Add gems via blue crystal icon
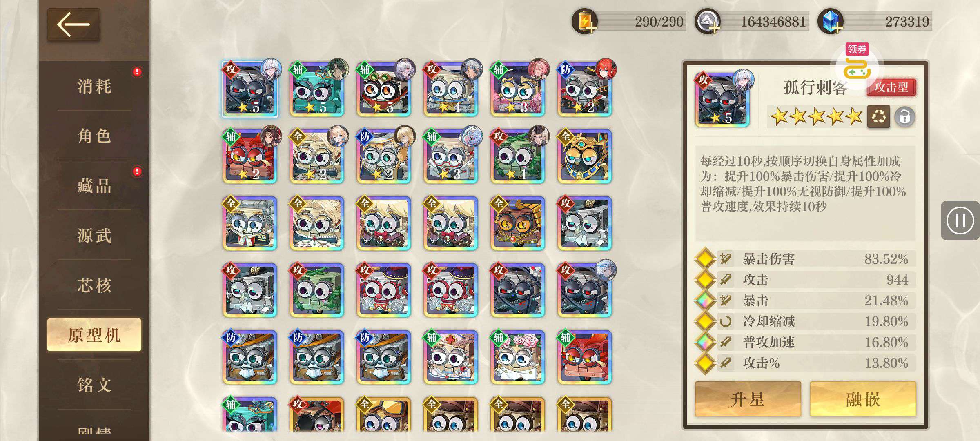This screenshot has width=980, height=441. click(x=830, y=21)
